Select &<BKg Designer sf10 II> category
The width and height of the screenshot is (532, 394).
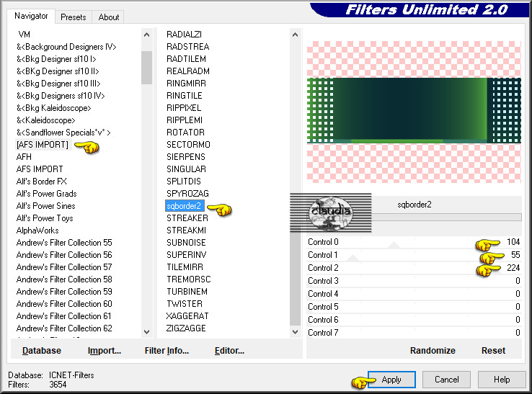click(58, 71)
